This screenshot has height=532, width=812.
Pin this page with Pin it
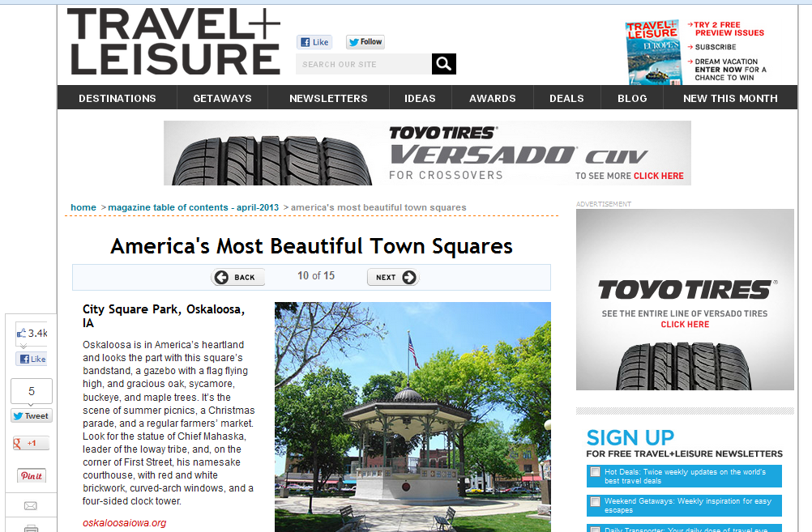[32, 475]
